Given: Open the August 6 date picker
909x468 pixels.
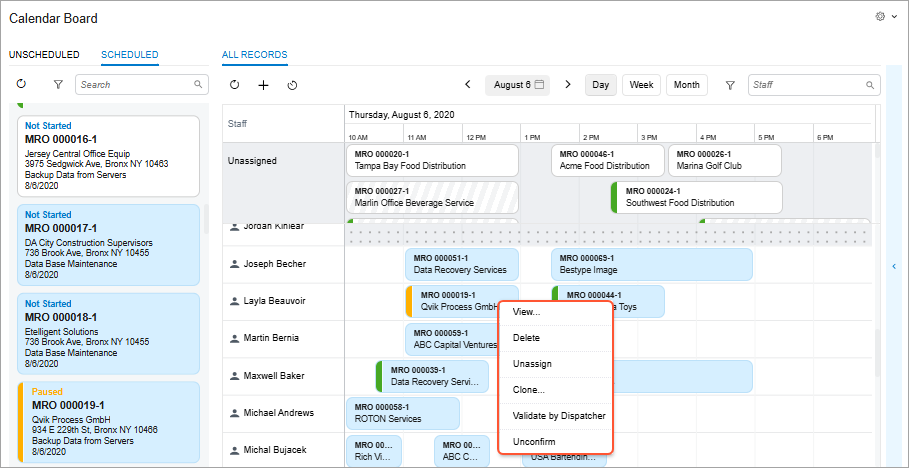Looking at the screenshot, I should coord(519,85).
